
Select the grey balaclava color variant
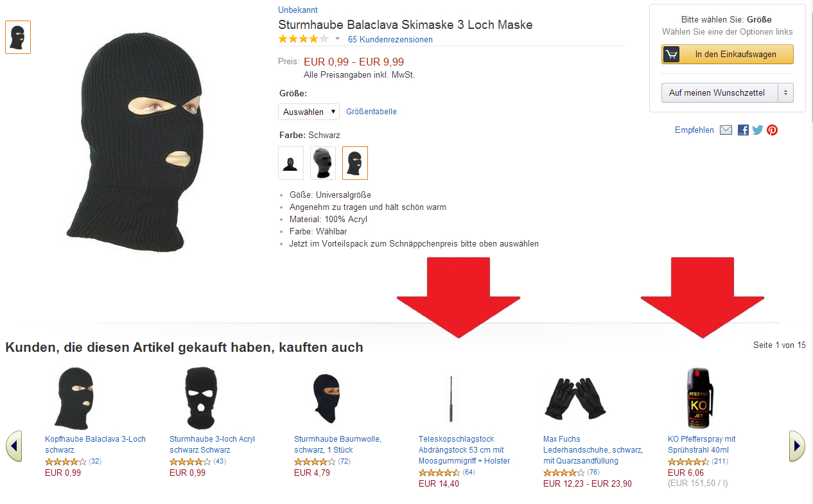click(x=323, y=163)
